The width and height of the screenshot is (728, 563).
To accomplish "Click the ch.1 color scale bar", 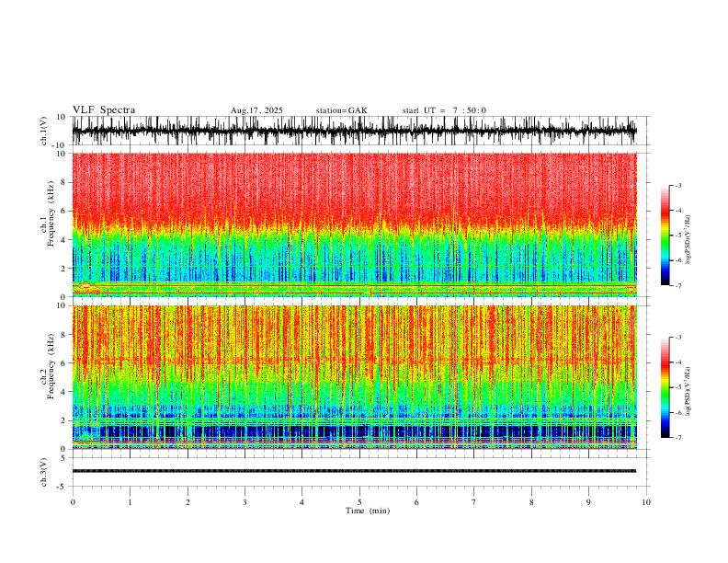I will 665,236.
